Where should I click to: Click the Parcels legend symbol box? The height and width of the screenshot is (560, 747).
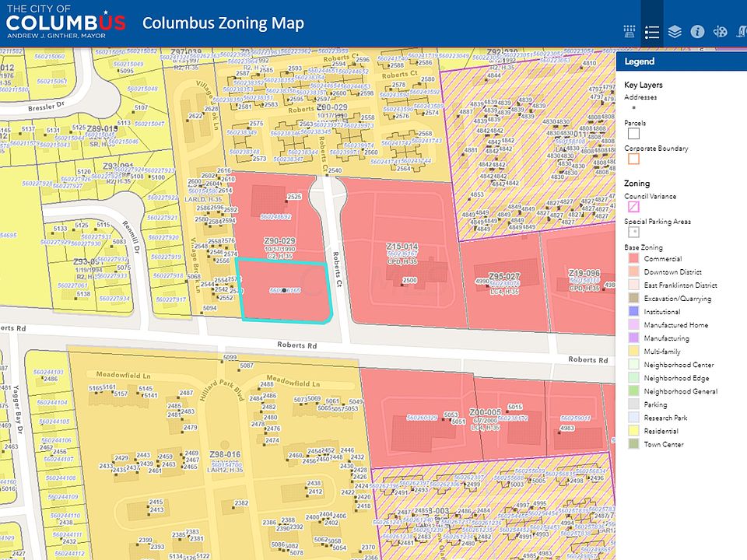pos(633,134)
